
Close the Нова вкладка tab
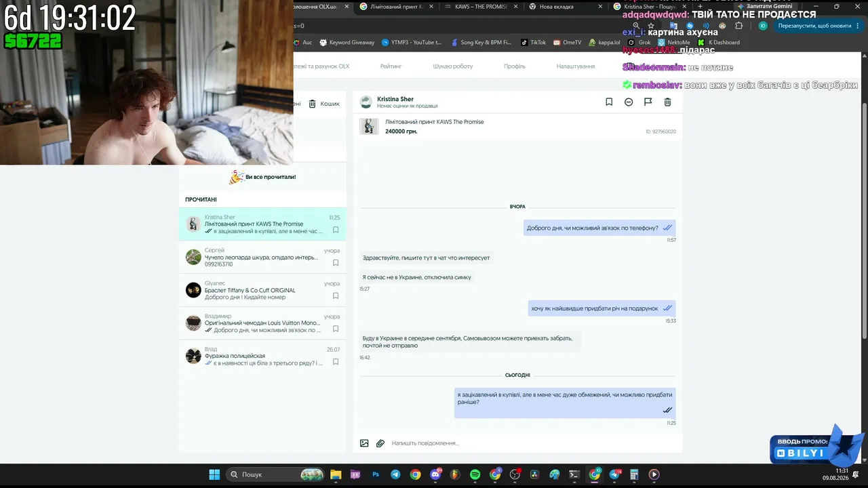(x=599, y=7)
